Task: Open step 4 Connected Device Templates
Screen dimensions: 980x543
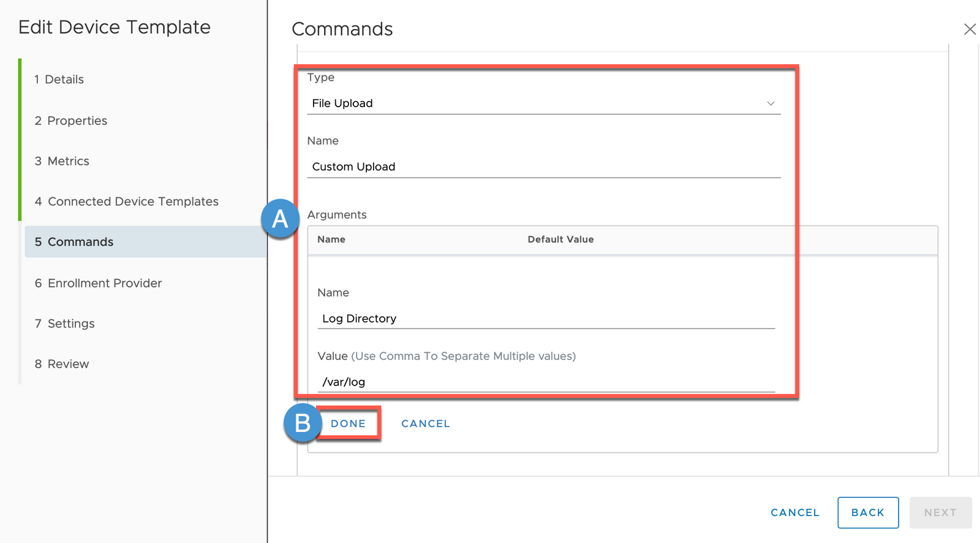Action: coord(126,202)
